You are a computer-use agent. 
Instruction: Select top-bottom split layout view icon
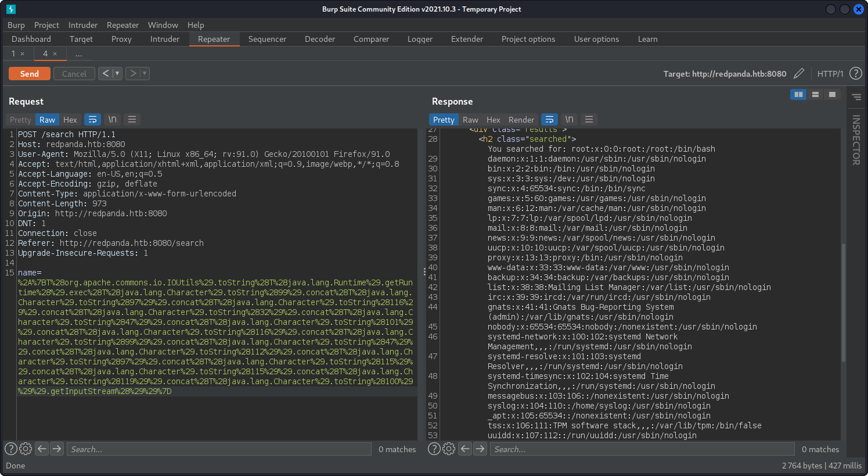(x=815, y=94)
